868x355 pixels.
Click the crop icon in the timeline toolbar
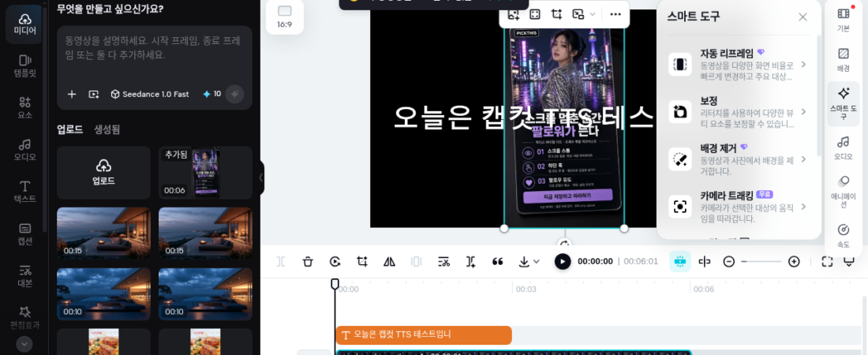(362, 261)
